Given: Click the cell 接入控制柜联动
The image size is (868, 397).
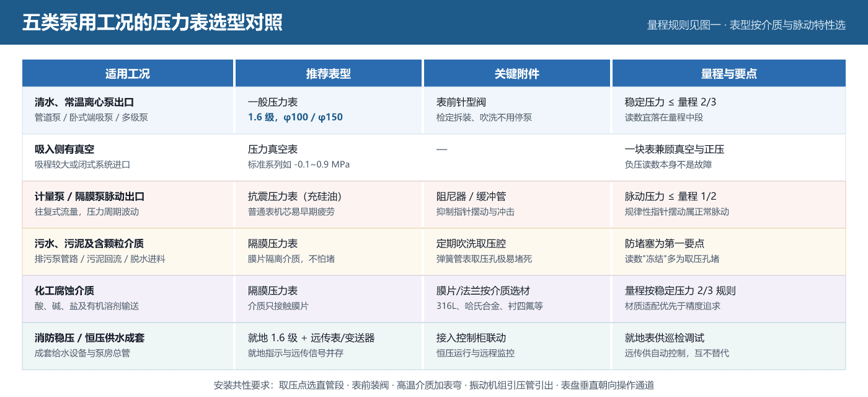Looking at the screenshot, I should 471,338.
